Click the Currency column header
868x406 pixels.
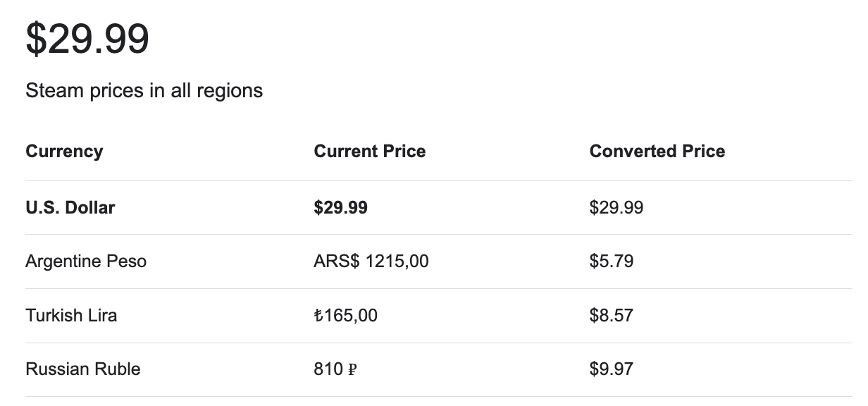[64, 152]
